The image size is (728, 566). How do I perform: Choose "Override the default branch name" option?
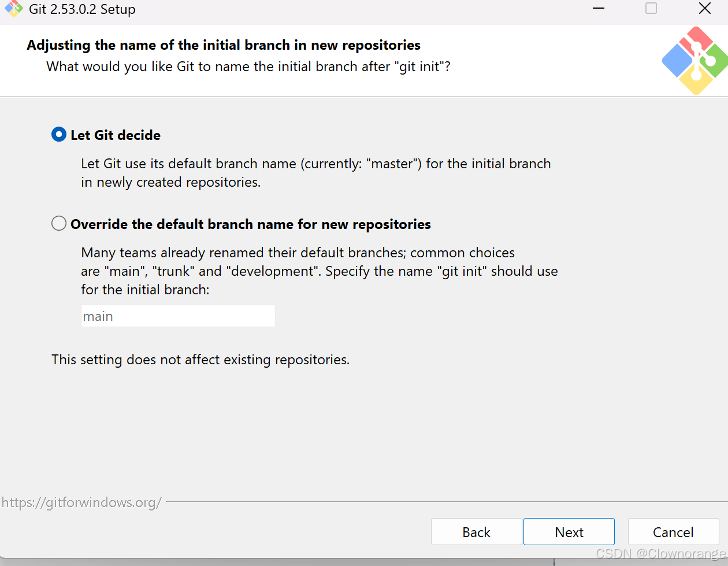[59, 224]
